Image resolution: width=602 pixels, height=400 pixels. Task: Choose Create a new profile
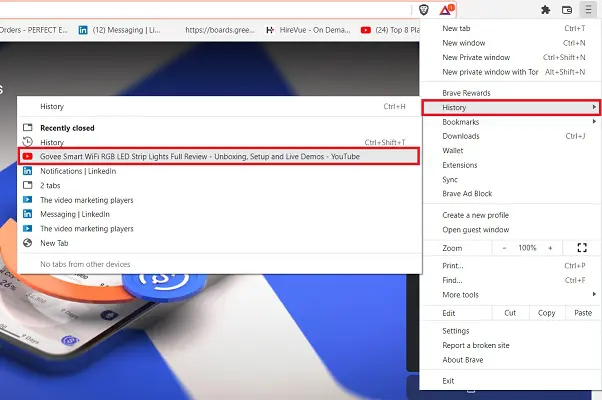coord(511,215)
